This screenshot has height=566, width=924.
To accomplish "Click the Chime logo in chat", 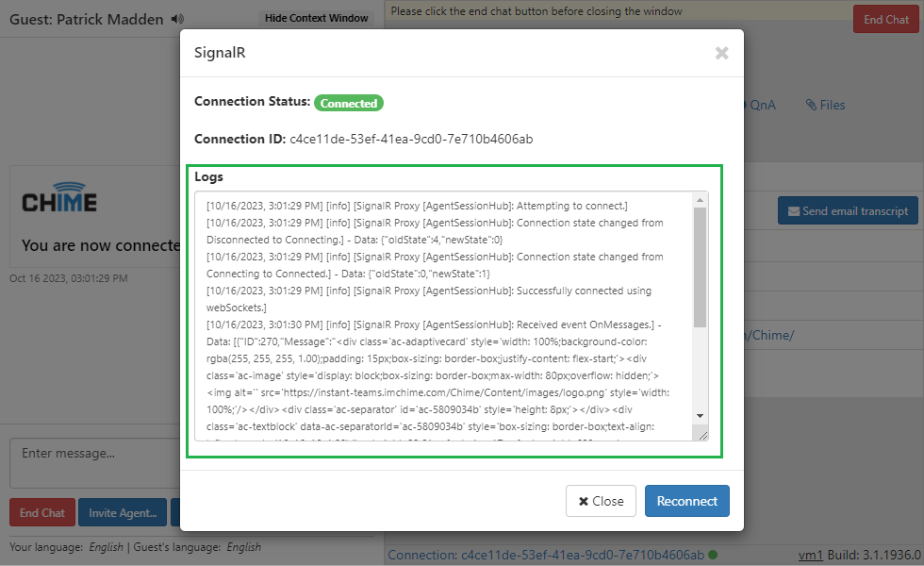I will click(x=59, y=198).
